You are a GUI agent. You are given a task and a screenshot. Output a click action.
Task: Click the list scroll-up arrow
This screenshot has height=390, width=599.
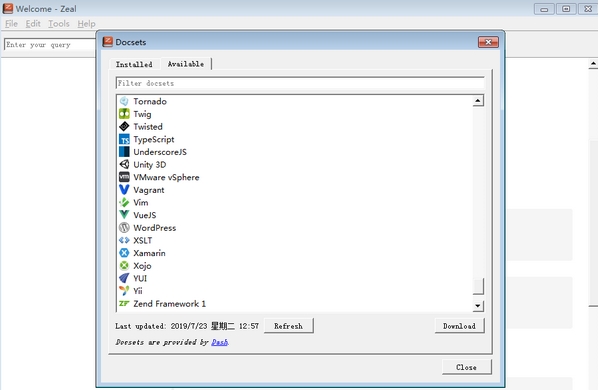(x=478, y=101)
